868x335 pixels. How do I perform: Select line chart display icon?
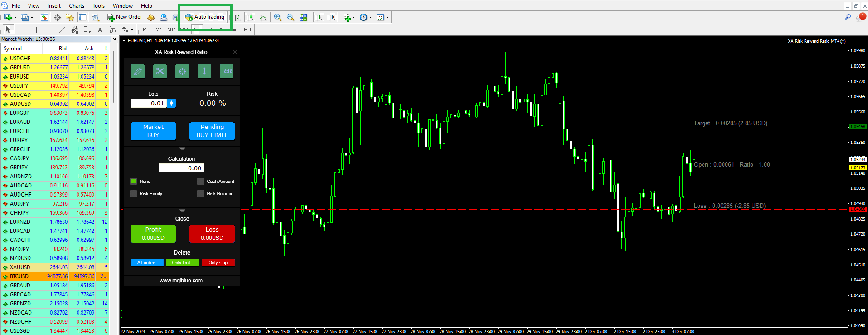(x=263, y=17)
